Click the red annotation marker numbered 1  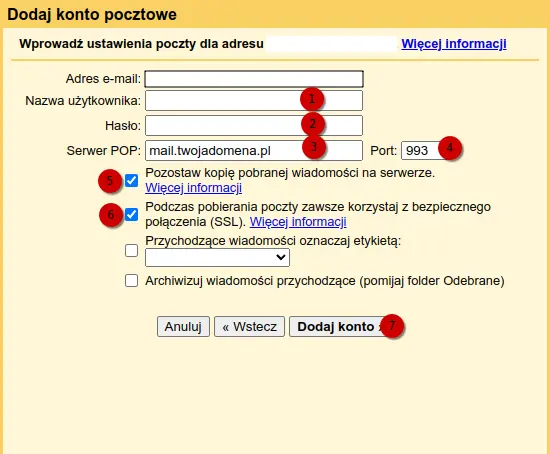pyautogui.click(x=311, y=99)
